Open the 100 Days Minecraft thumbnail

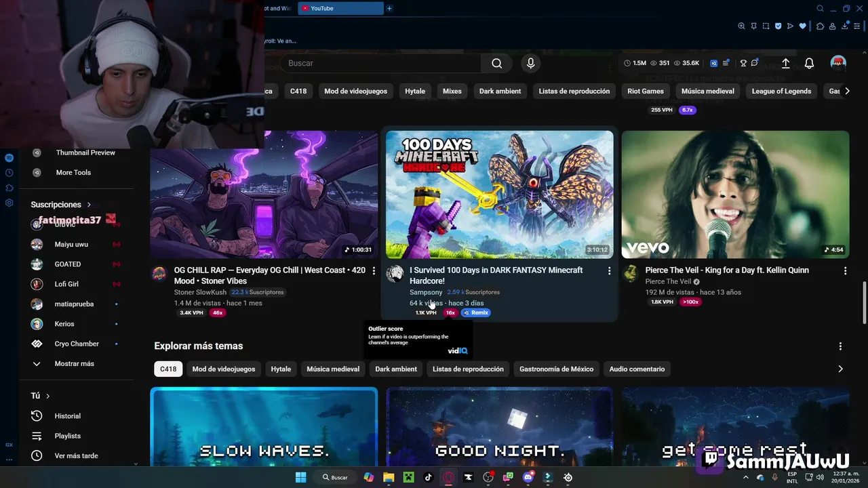pyautogui.click(x=500, y=195)
